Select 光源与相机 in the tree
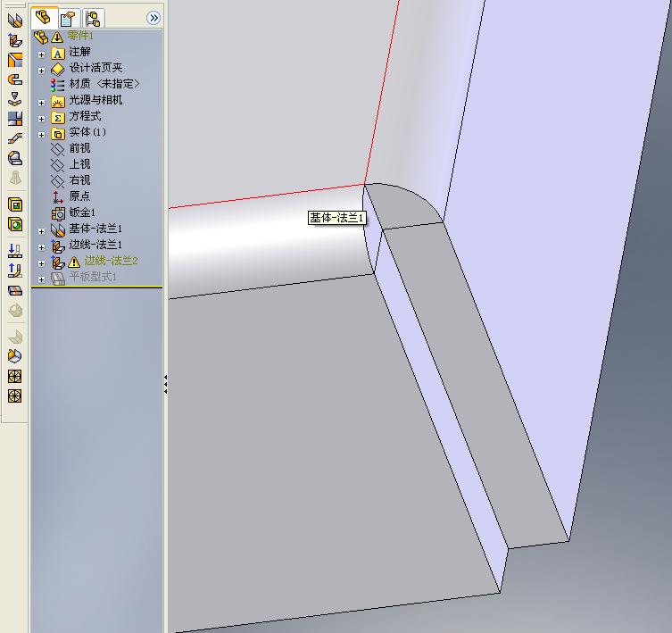The width and height of the screenshot is (672, 633). [96, 100]
